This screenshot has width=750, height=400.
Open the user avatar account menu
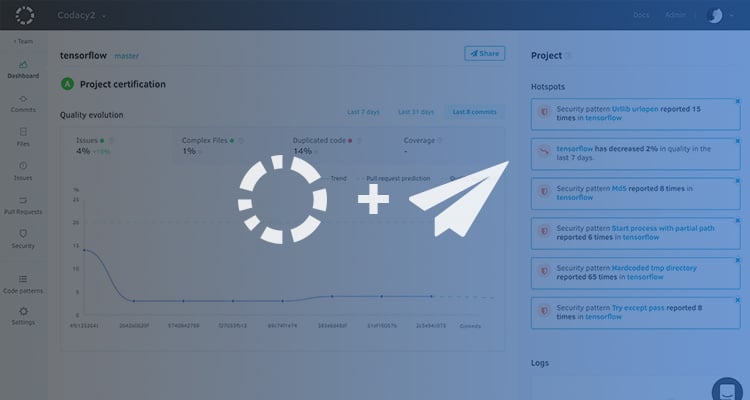tap(715, 15)
